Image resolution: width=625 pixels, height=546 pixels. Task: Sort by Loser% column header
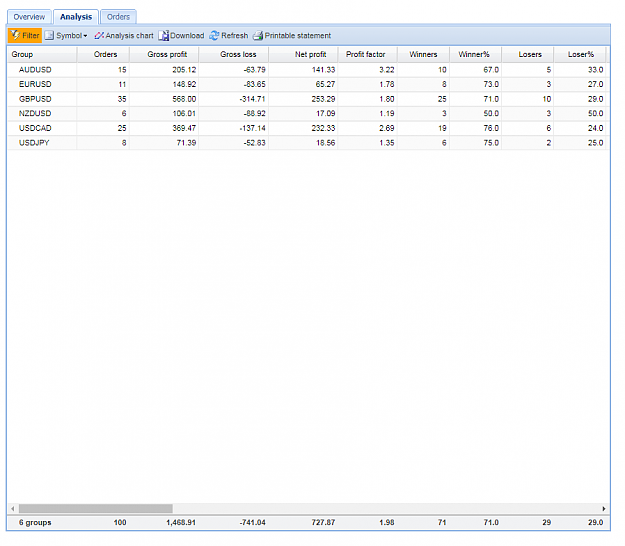point(580,54)
